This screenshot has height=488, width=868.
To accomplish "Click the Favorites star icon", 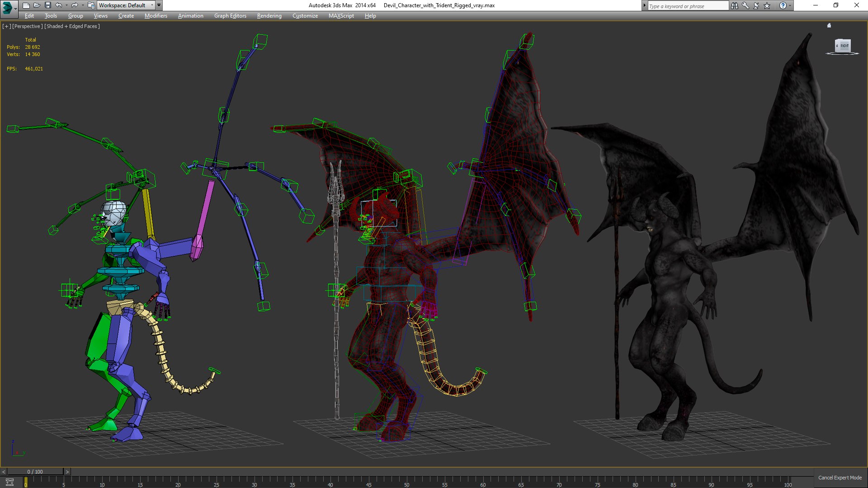I will coord(767,5).
